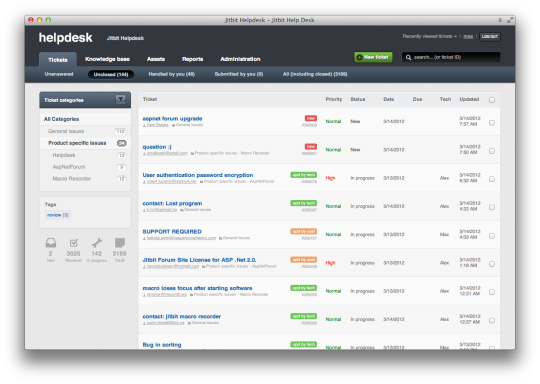Click the orange badge on Jitbit Forum Site License
Screen dimensions: 540x384
point(303,260)
